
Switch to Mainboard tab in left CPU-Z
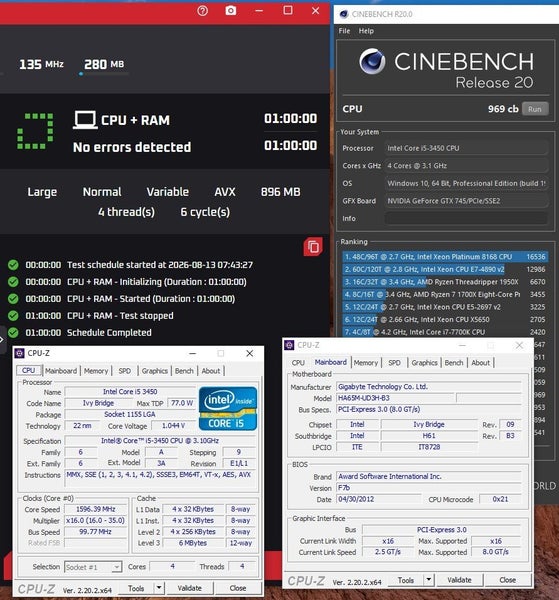pyautogui.click(x=61, y=371)
